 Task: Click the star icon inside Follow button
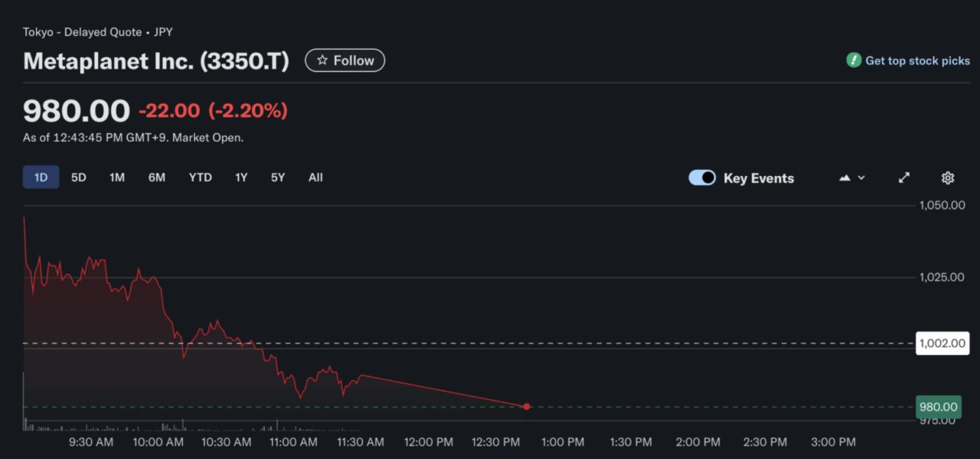point(323,60)
